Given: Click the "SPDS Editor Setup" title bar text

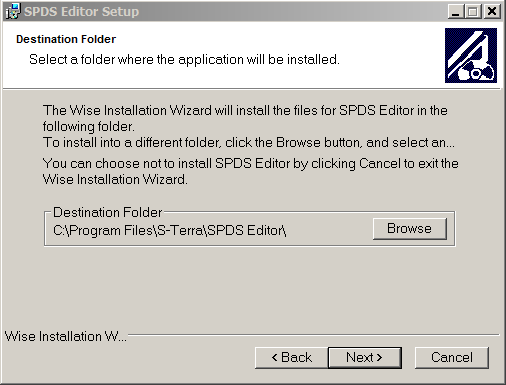Looking at the screenshot, I should (81, 12).
